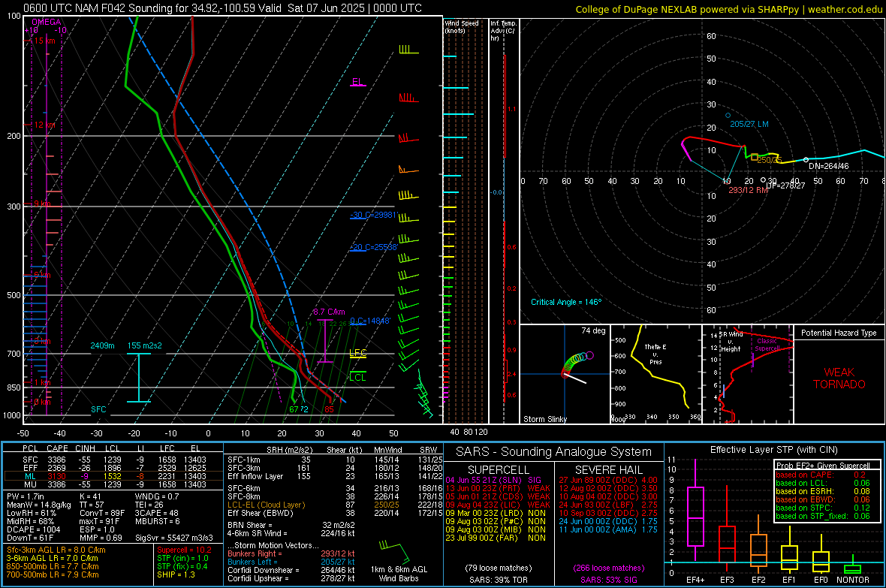886x588 pixels.
Task: Click the Inf. Temp. Adv. panel header
Action: (x=503, y=31)
